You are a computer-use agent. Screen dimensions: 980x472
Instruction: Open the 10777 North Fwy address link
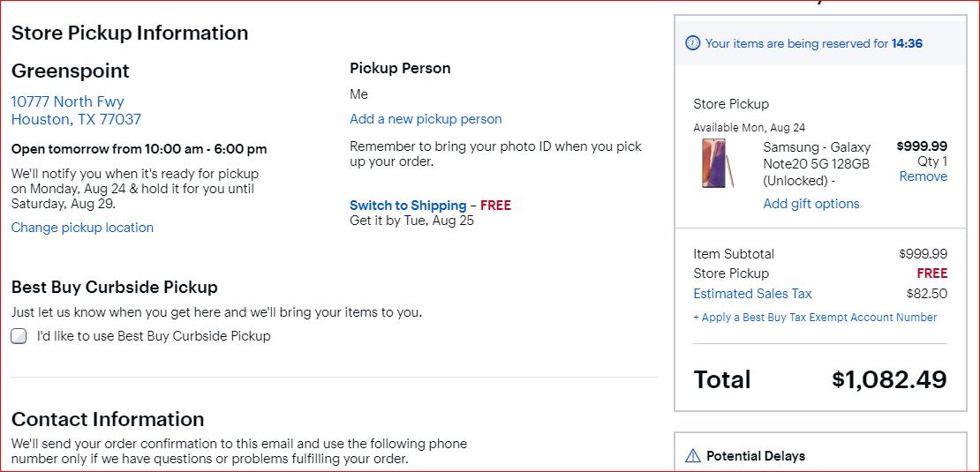tap(68, 101)
